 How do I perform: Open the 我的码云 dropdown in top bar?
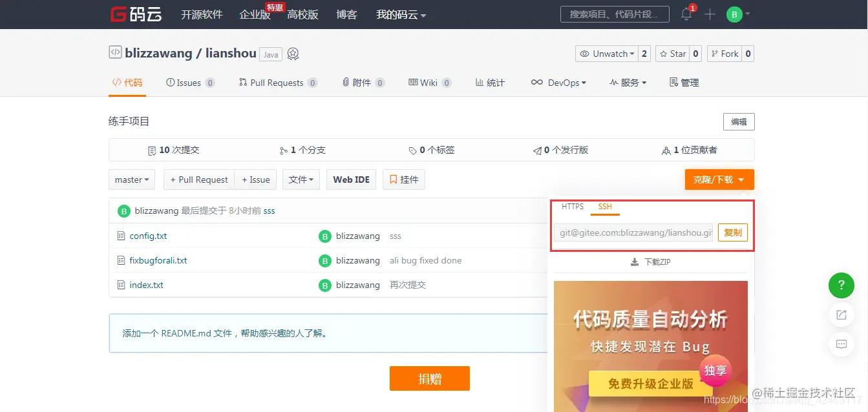point(401,14)
